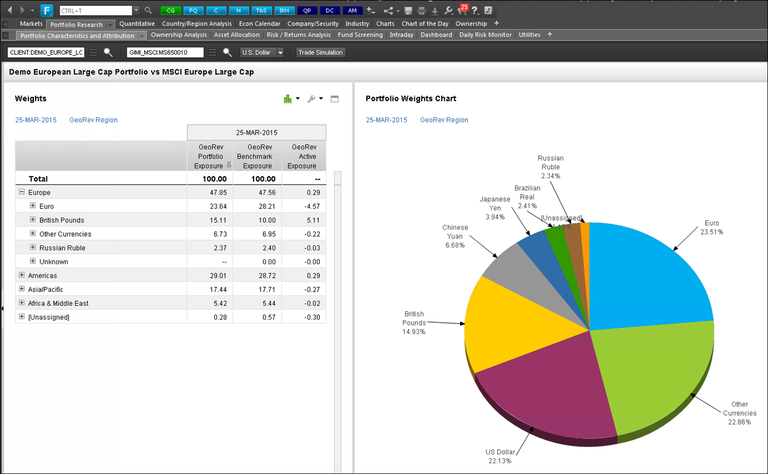Open the wrench options icon in the Weights panel

(x=311, y=99)
